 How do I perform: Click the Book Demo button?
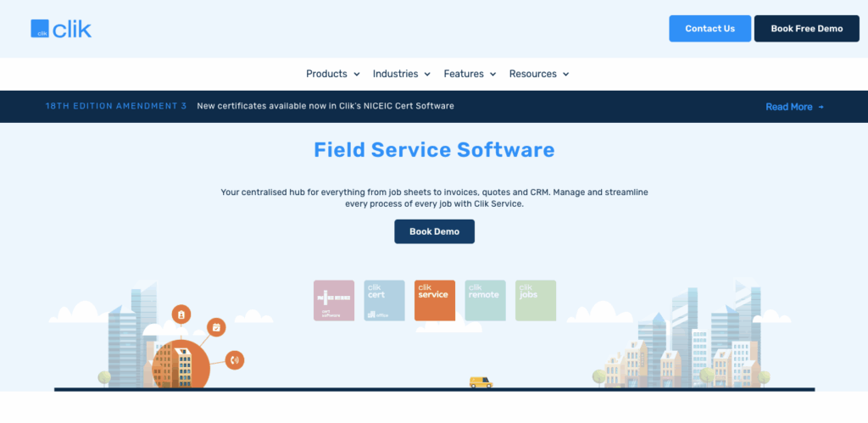pos(435,231)
